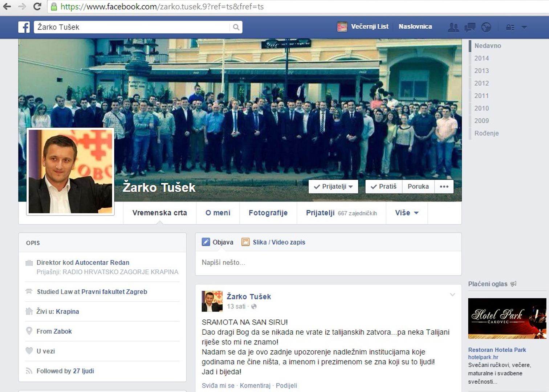The width and height of the screenshot is (549, 392).
Task: Click the Napiši nešto post field
Action: pyautogui.click(x=328, y=262)
